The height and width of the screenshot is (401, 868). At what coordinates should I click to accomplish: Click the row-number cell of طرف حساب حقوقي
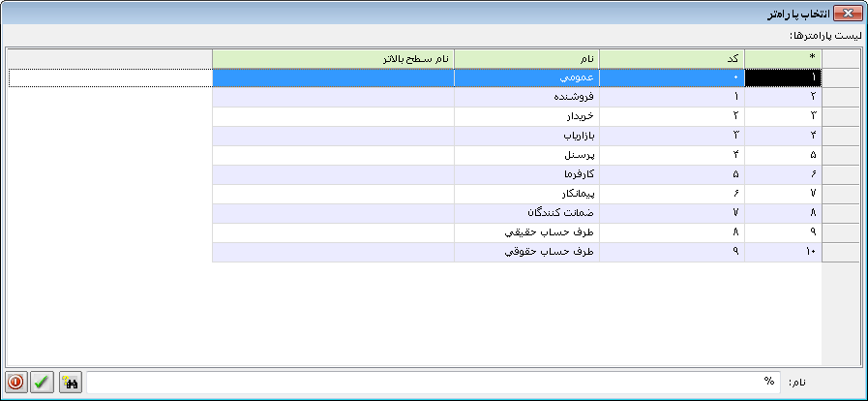click(783, 252)
